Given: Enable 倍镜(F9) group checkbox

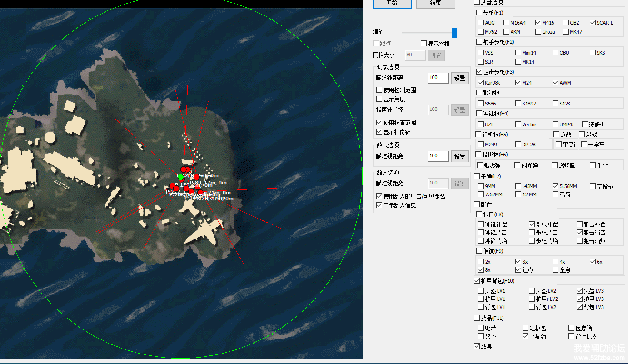Looking at the screenshot, I should tap(479, 251).
